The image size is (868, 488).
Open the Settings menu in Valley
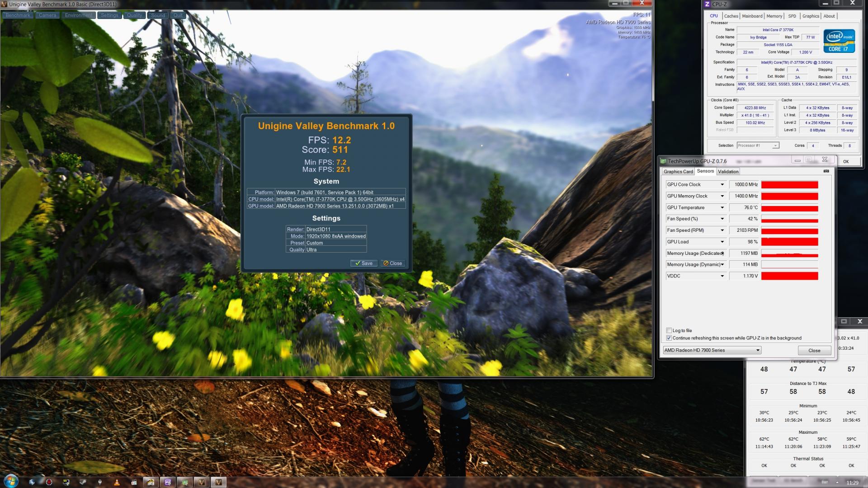[x=109, y=15]
